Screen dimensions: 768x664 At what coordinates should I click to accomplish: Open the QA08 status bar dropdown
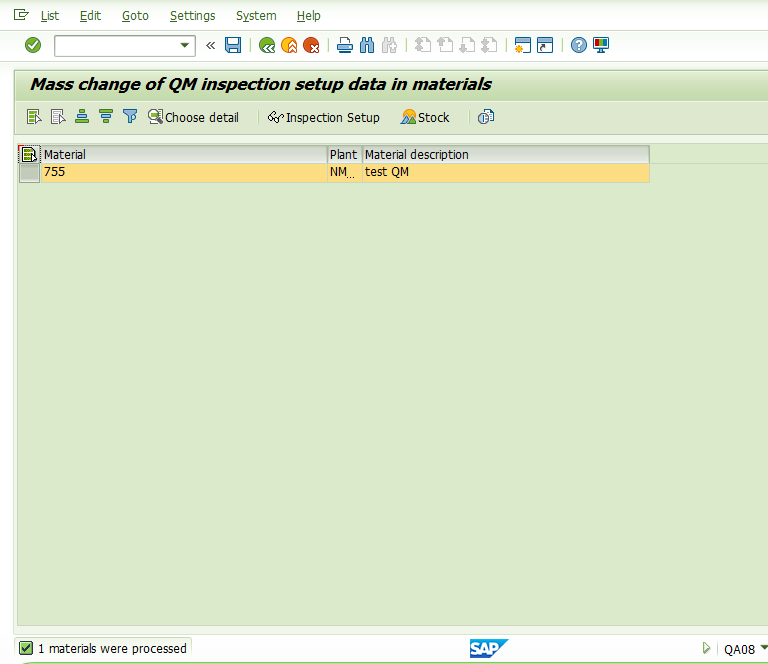764,648
